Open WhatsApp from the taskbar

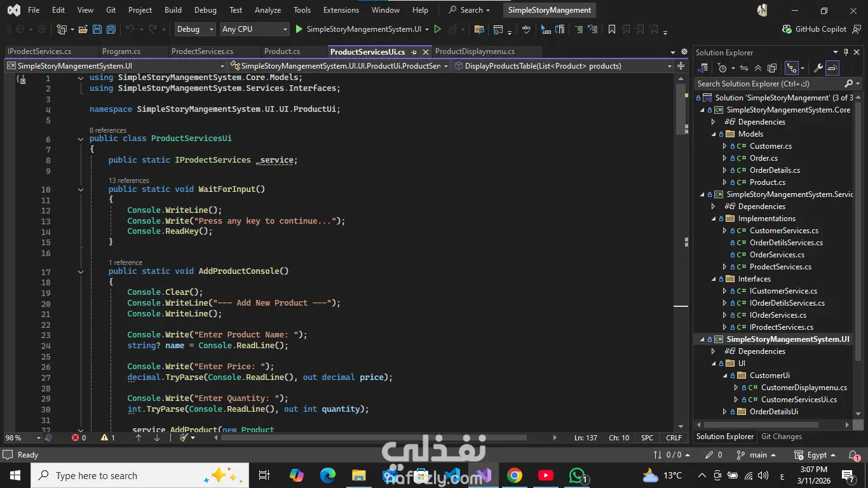[577, 475]
